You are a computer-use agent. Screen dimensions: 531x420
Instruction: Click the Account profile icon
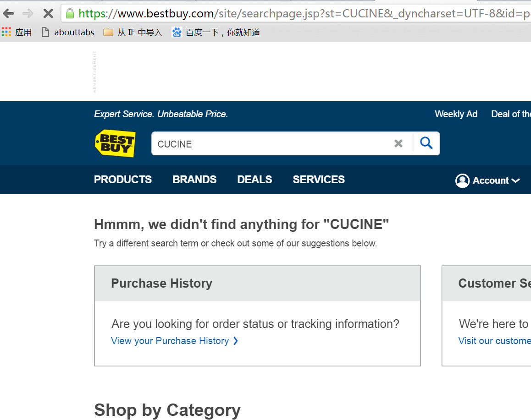coord(462,180)
